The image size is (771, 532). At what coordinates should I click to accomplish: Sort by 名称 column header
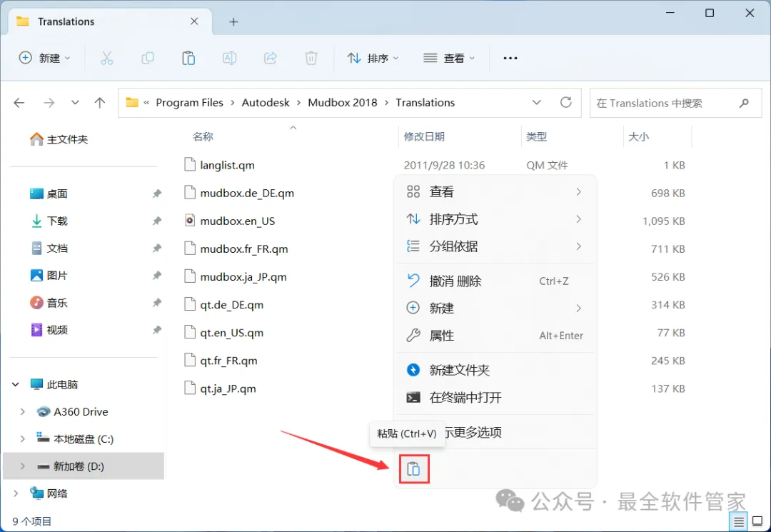(x=203, y=136)
